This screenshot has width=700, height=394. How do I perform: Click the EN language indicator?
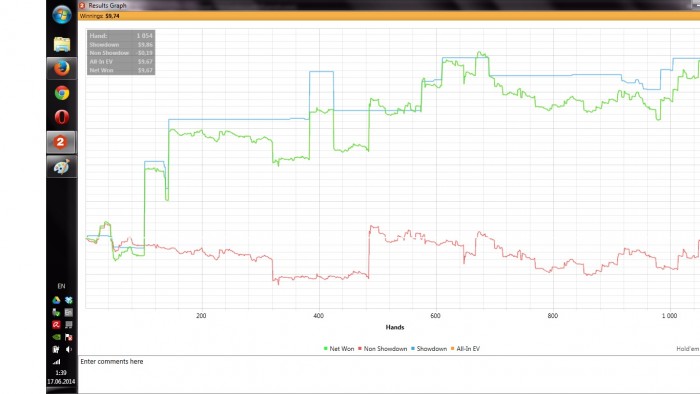[x=61, y=286]
